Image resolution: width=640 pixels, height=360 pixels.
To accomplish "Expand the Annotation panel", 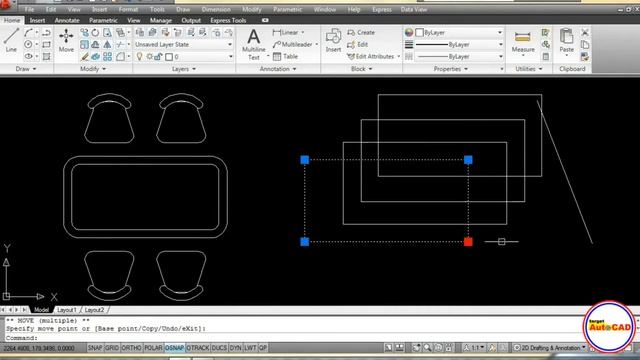I will pyautogui.click(x=278, y=69).
